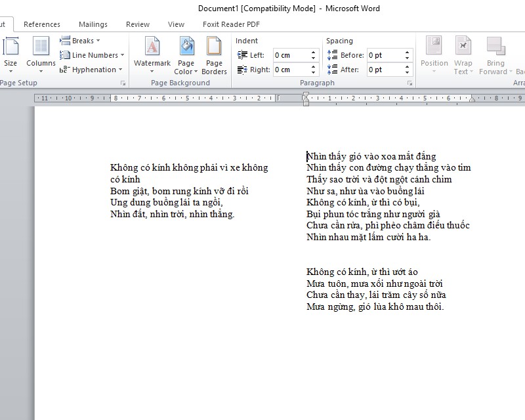Expand the Page Color dropdown arrow
This screenshot has width=525, height=420.
click(x=196, y=72)
